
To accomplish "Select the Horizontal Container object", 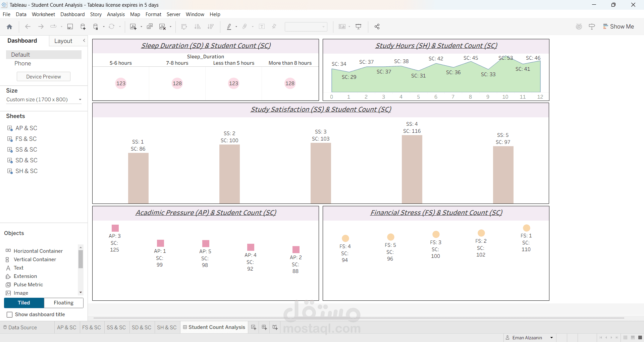I will tap(38, 251).
